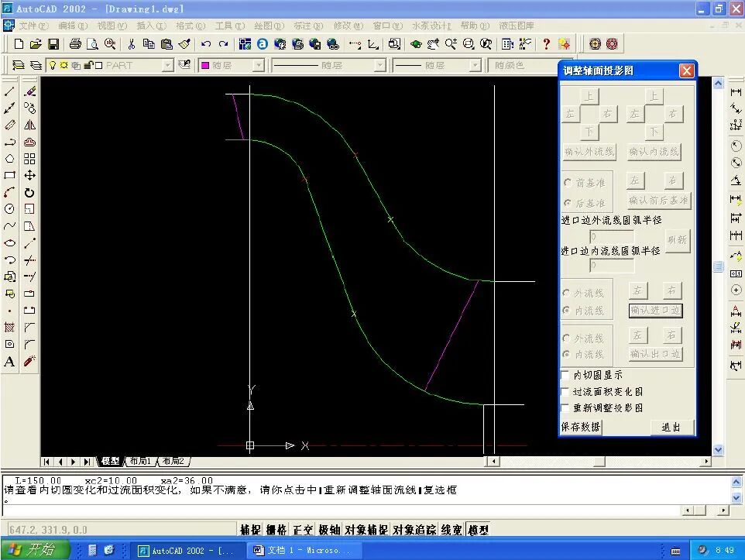Check the 过流面积变化图 checkbox

tap(565, 392)
